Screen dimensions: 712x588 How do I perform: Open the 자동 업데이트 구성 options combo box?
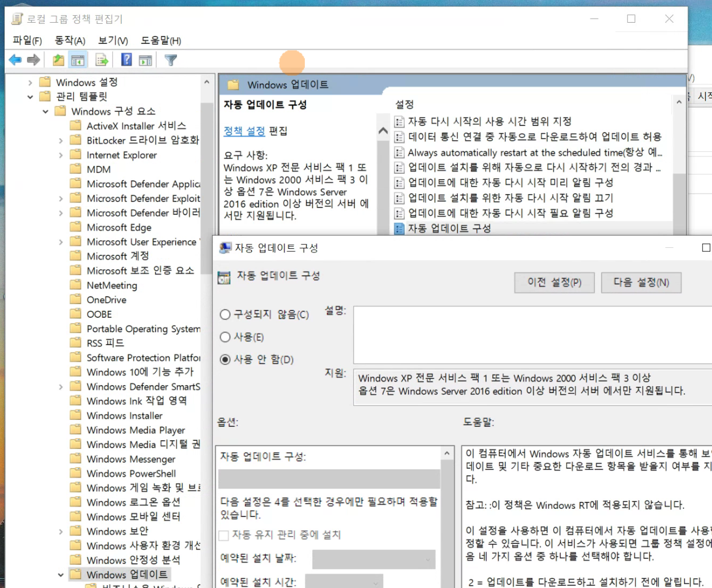click(329, 479)
